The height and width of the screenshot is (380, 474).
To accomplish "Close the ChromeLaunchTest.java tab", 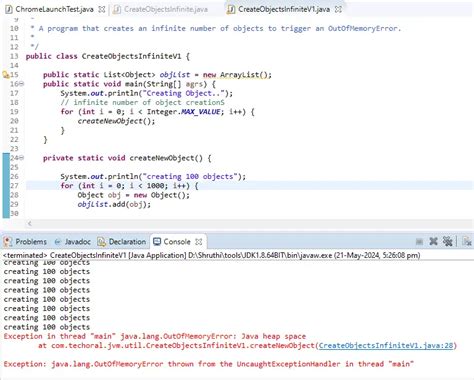I will (x=102, y=9).
